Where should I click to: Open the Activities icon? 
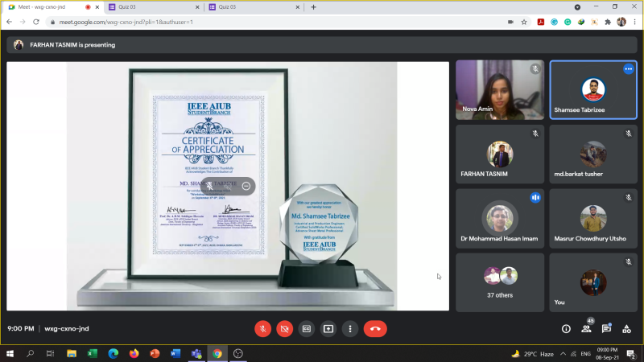626,328
